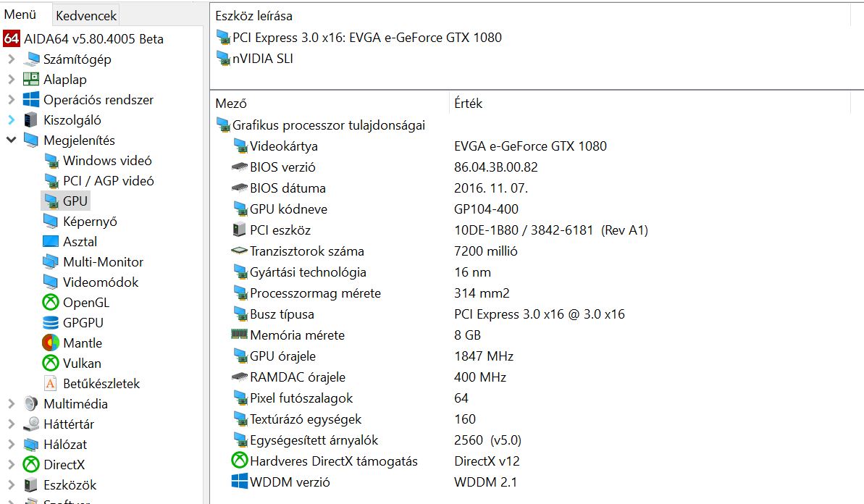Click the Érték column header
The height and width of the screenshot is (504, 864).
(469, 104)
